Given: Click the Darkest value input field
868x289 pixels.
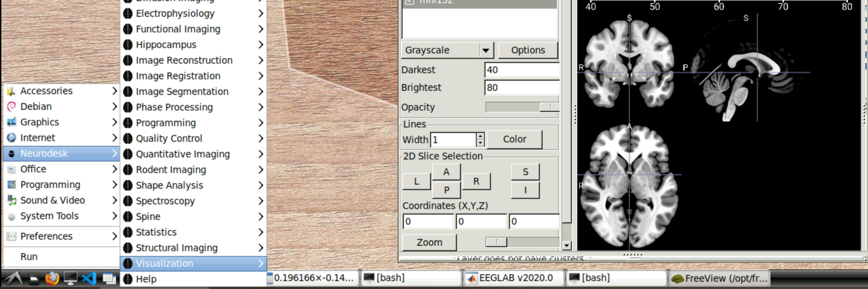Looking at the screenshot, I should pos(521,70).
